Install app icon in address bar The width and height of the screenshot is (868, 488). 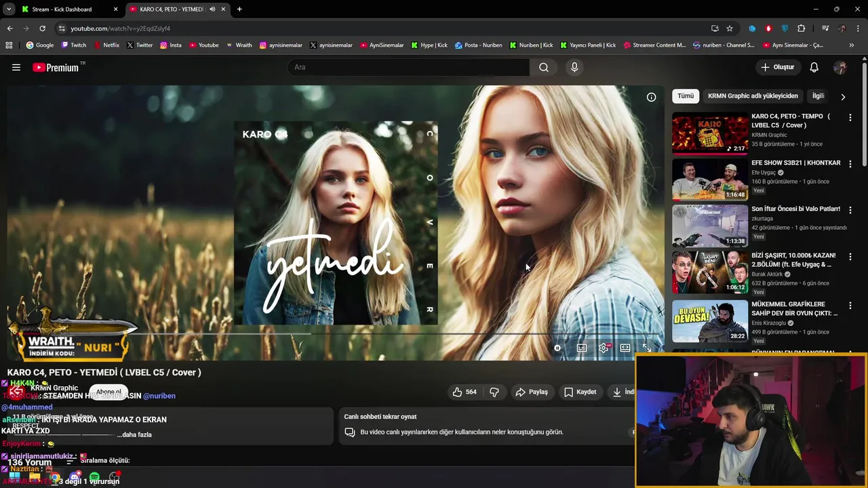tap(715, 28)
